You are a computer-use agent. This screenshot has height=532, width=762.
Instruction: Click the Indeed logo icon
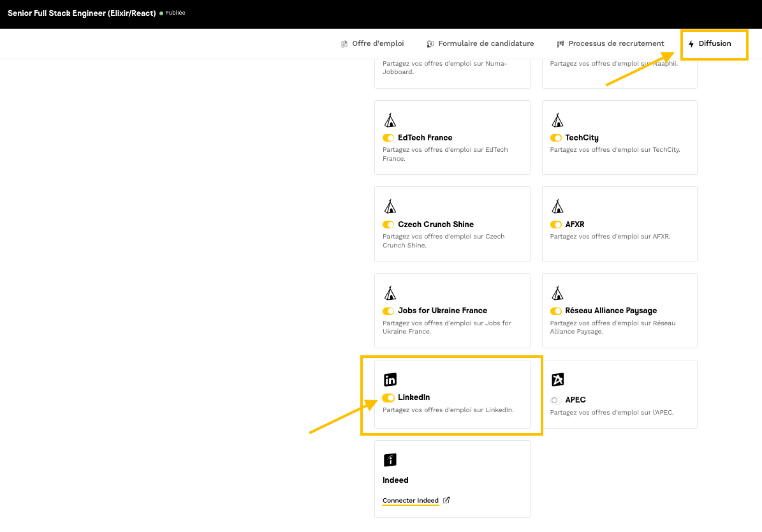click(390, 459)
